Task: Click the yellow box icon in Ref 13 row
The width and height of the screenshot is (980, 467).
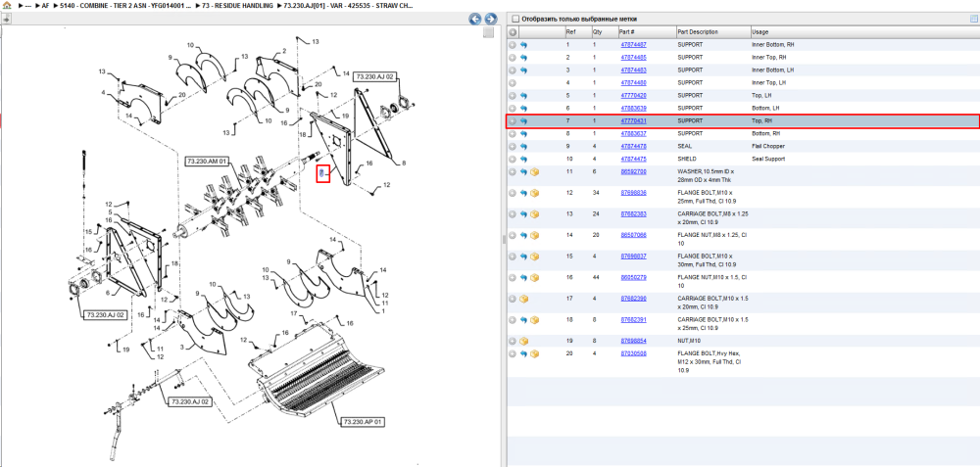Action: click(x=535, y=214)
